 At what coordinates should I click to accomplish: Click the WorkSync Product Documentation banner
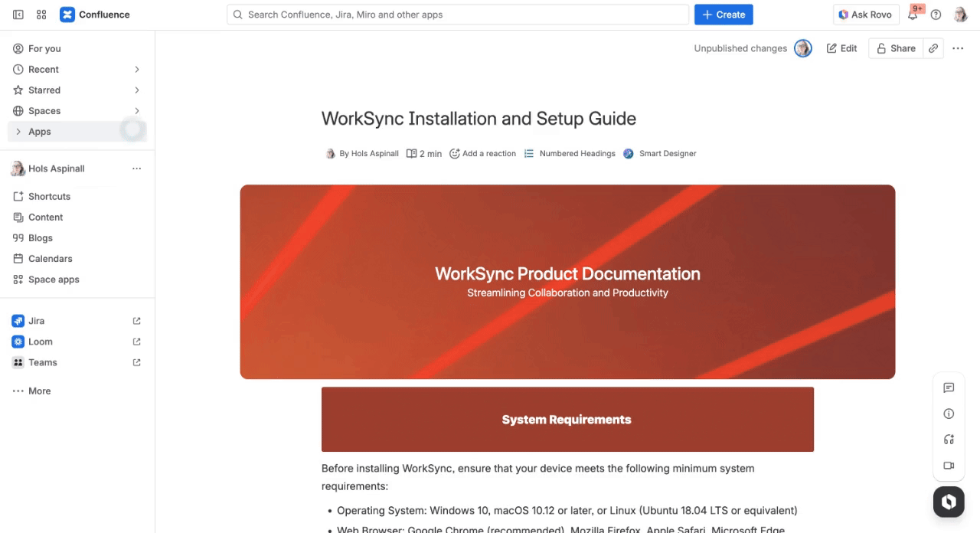tap(567, 282)
